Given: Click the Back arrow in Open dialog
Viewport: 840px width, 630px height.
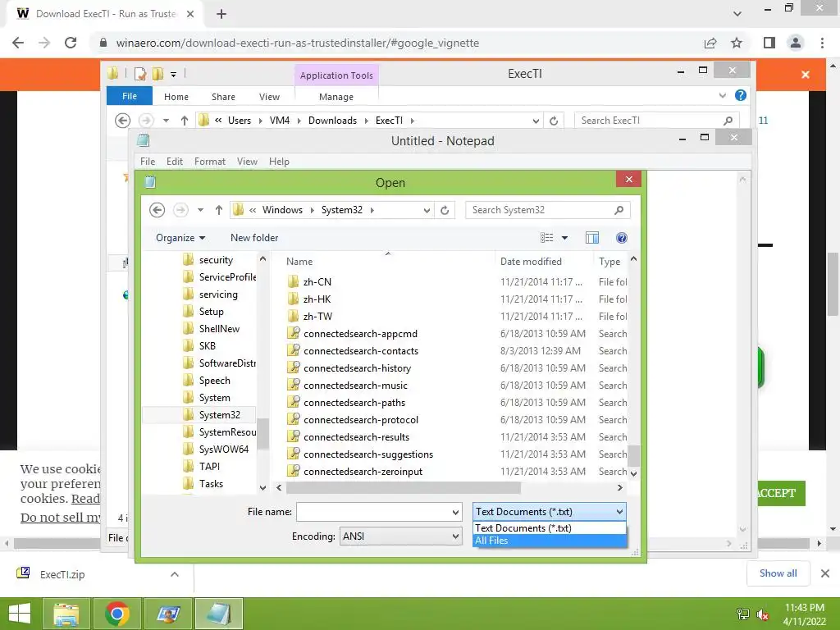Looking at the screenshot, I should click(x=157, y=210).
